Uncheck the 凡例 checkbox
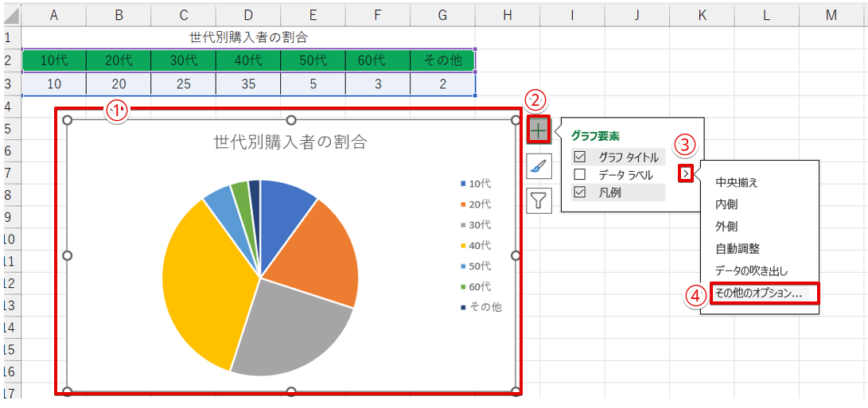This screenshot has height=408, width=868. point(580,192)
